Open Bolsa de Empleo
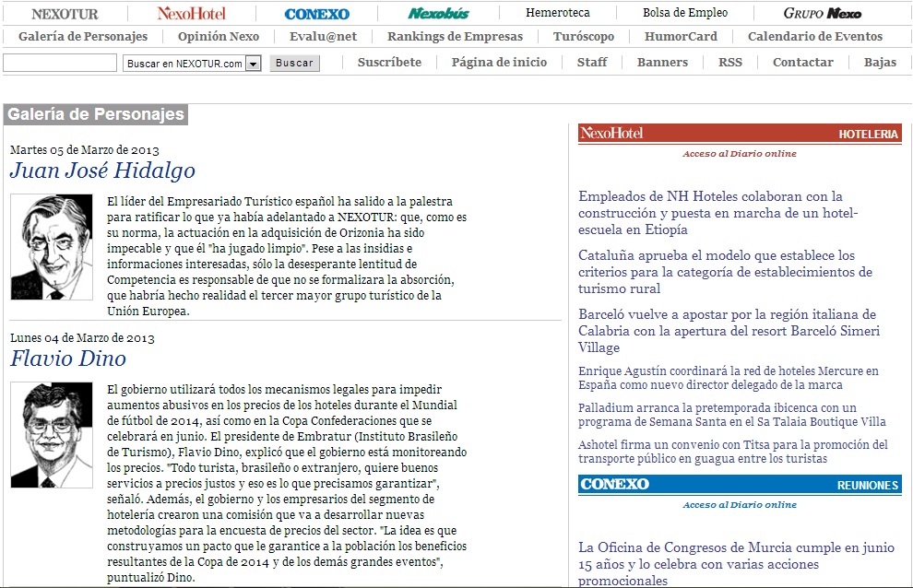Viewport: 913px width, 588px height. 684,13
